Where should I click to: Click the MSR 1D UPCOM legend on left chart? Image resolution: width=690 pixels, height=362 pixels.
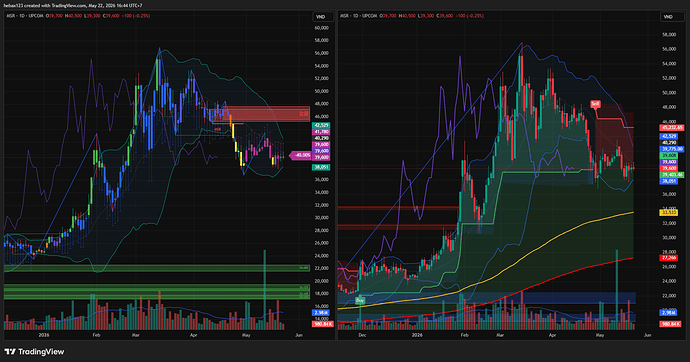click(25, 16)
